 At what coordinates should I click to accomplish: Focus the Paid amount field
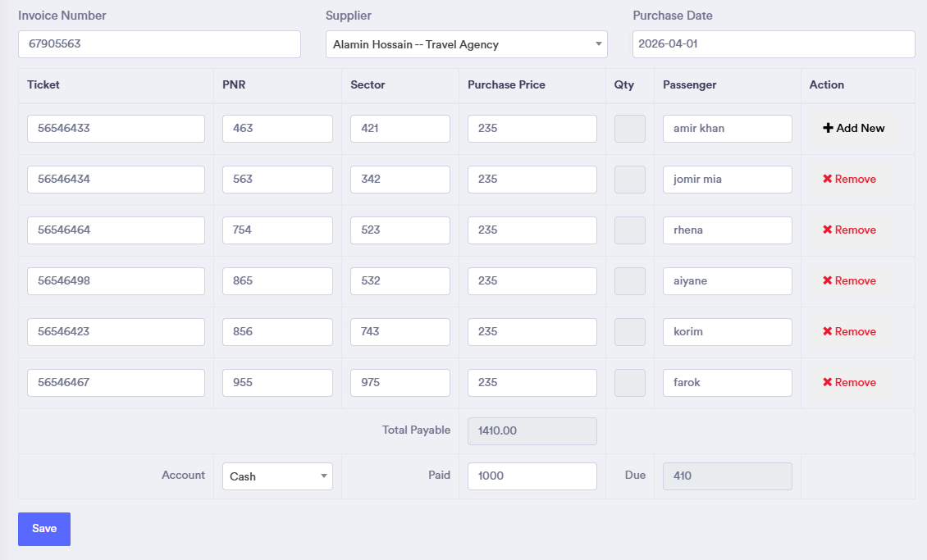click(x=532, y=476)
